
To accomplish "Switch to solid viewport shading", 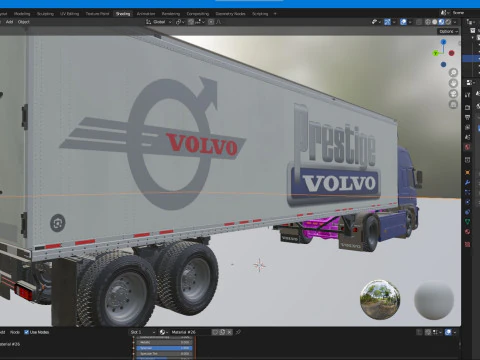I will pyautogui.click(x=435, y=22).
